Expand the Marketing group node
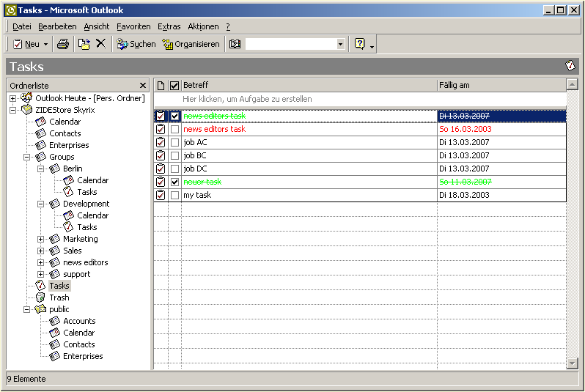 click(40, 239)
